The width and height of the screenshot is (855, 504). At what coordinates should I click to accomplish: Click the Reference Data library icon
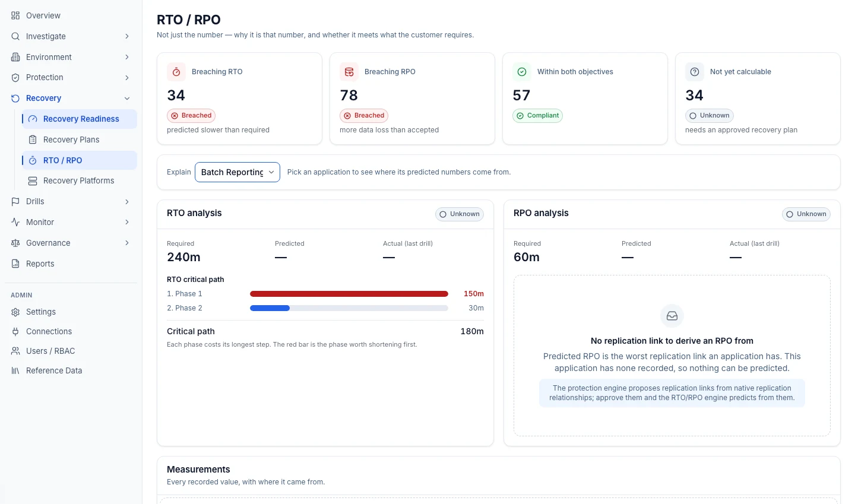pyautogui.click(x=15, y=370)
